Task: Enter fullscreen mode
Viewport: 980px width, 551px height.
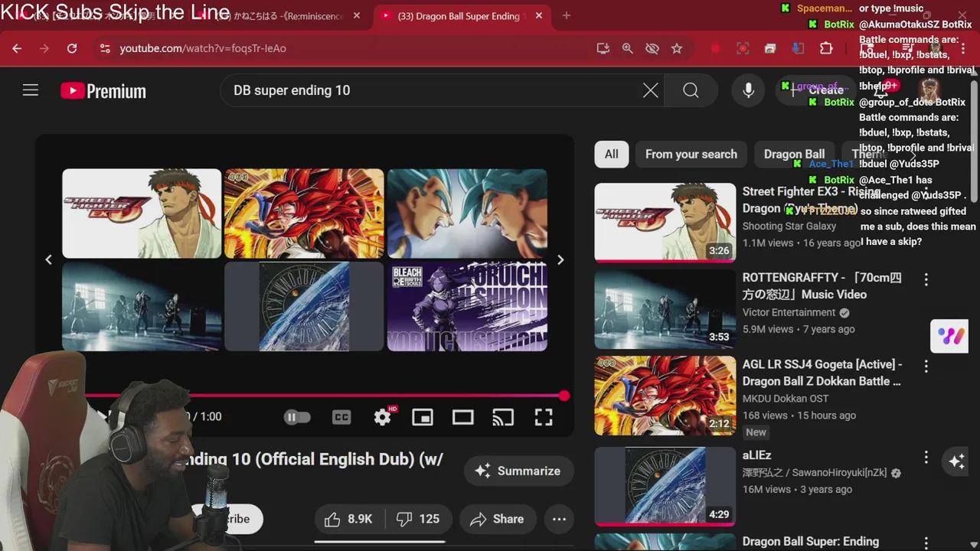Action: tap(544, 417)
